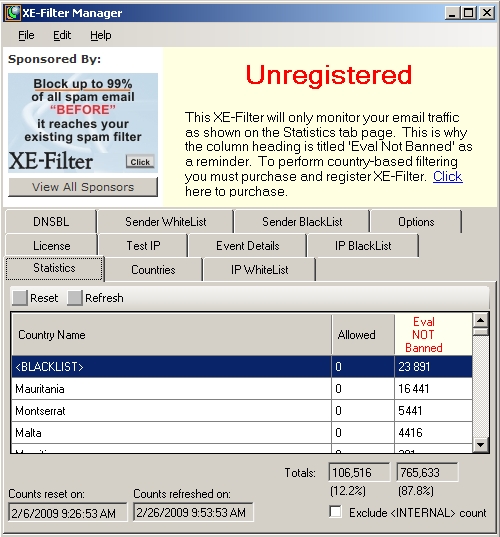Click the Counts refreshed on date field
This screenshot has width=500, height=537.
coord(193,512)
